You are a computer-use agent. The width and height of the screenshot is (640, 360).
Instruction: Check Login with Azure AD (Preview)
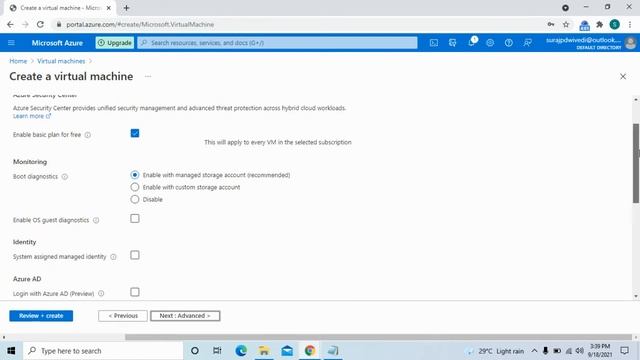(x=135, y=292)
